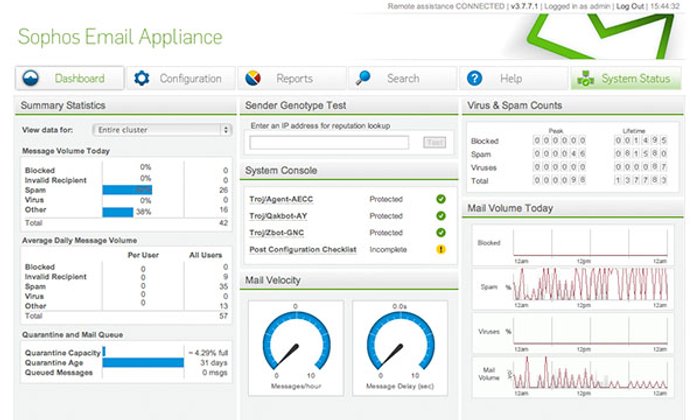Click the All Users column header
700x420 pixels.
tap(205, 255)
